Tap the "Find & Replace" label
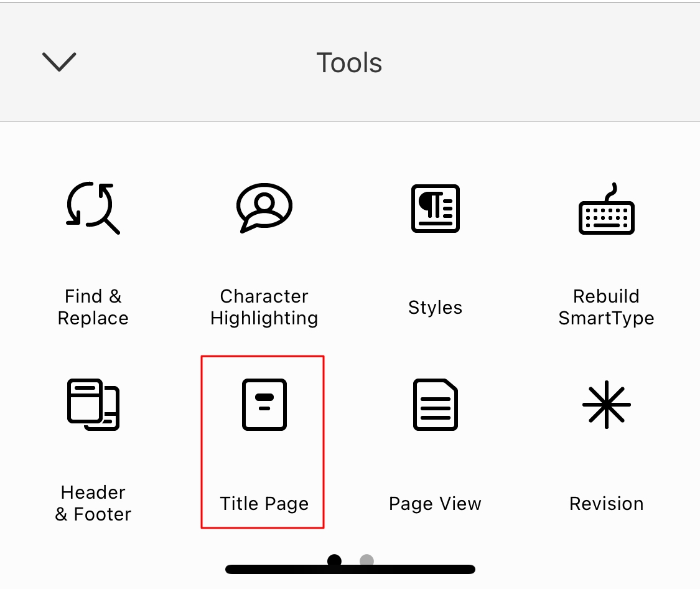Screen dimensions: 700x589 click(93, 307)
